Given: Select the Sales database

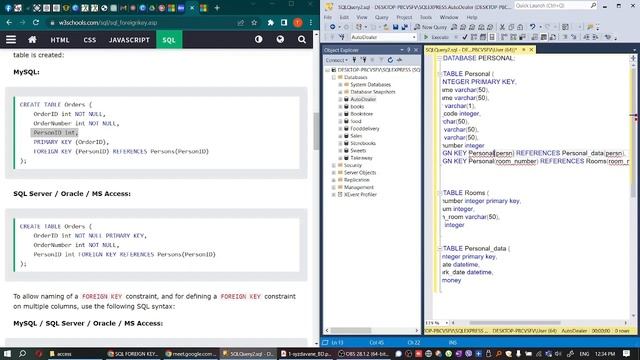Looking at the screenshot, I should (x=356, y=136).
